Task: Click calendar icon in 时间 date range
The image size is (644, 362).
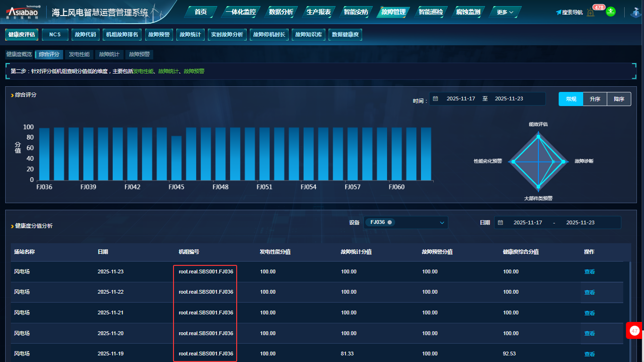Action: click(436, 99)
